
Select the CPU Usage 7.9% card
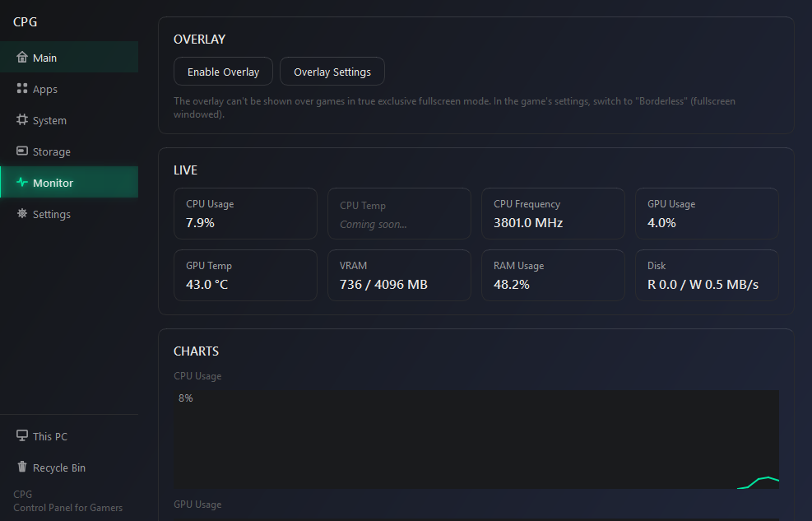[245, 213]
